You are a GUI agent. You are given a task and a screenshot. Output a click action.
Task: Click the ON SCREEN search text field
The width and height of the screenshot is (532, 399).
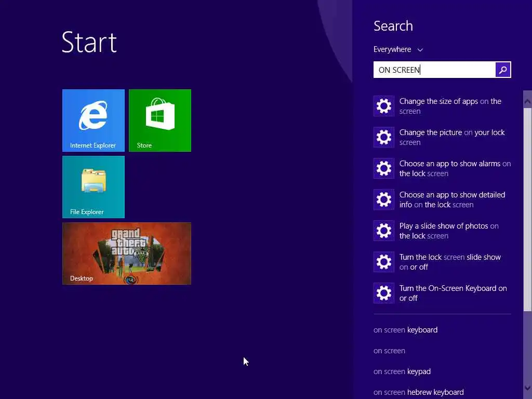pyautogui.click(x=434, y=70)
